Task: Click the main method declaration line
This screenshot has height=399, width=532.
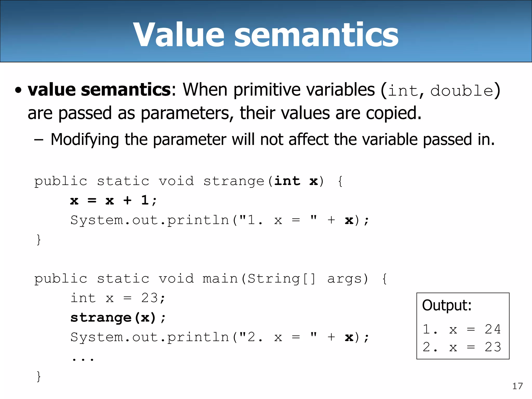Action: (210, 279)
